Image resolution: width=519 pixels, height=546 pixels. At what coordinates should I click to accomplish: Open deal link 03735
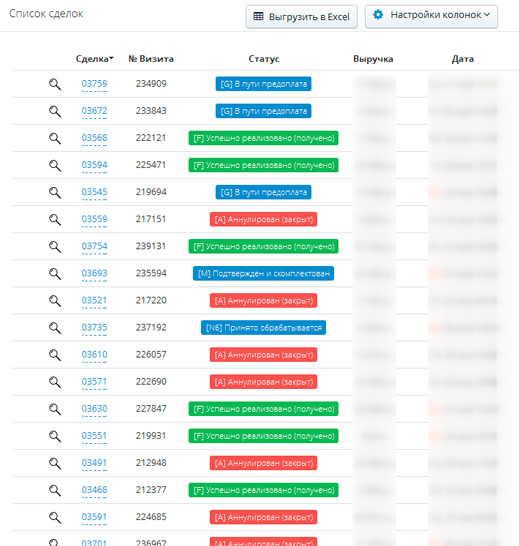(94, 328)
